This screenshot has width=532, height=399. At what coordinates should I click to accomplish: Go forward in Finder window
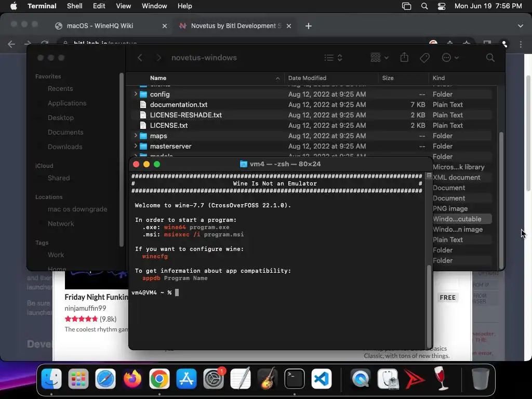158,58
